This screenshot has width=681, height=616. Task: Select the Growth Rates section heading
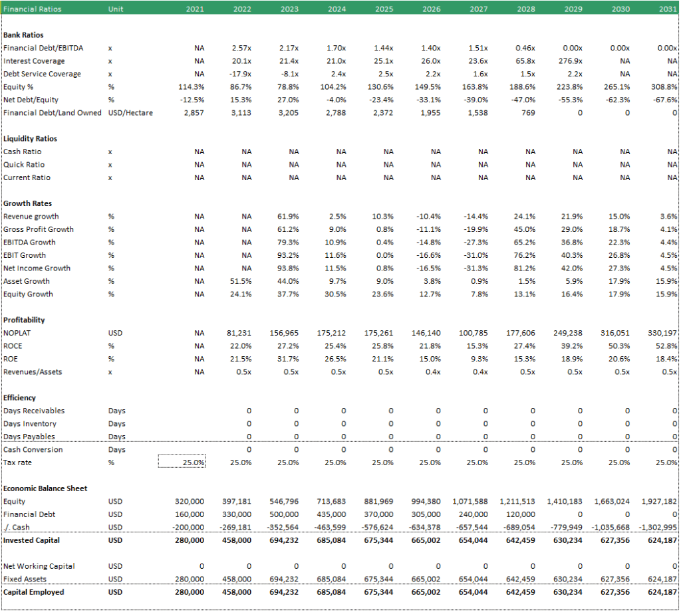(27, 203)
